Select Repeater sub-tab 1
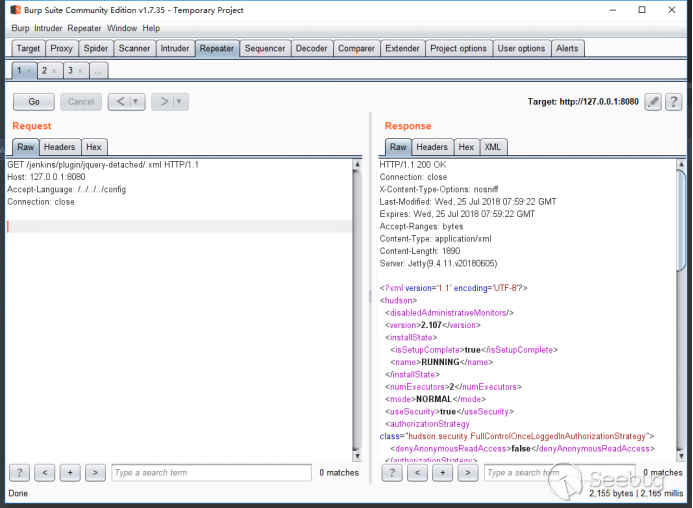This screenshot has height=508, width=693. 19,71
